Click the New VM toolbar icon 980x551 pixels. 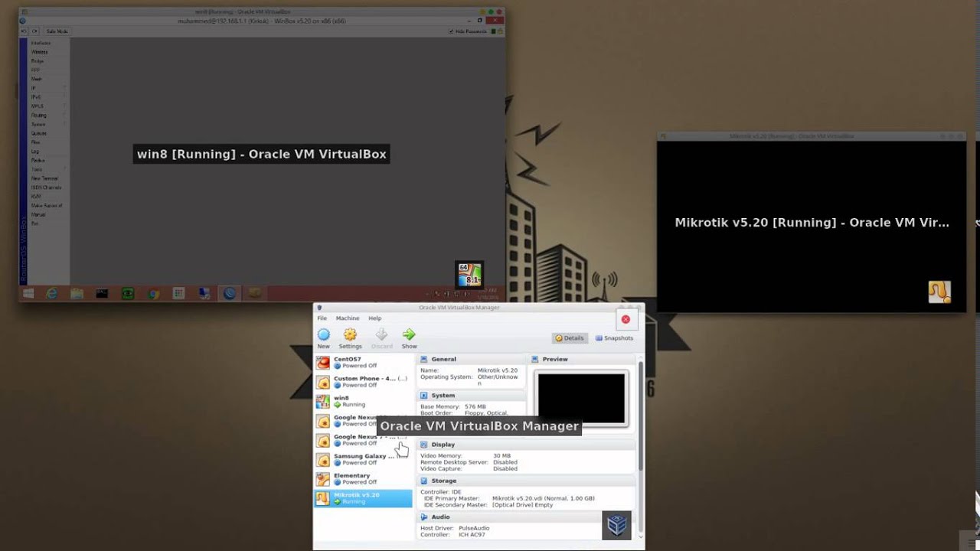click(324, 334)
